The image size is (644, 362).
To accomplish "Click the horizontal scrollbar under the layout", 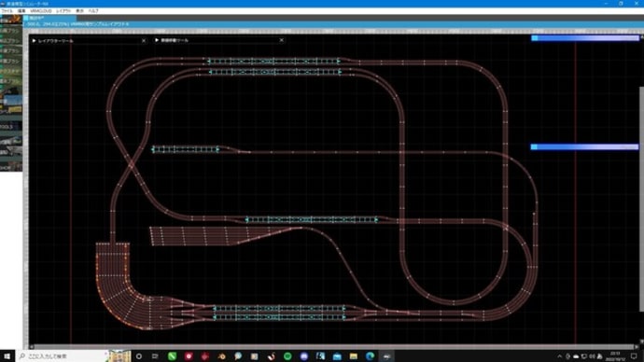I will pyautogui.click(x=332, y=347).
